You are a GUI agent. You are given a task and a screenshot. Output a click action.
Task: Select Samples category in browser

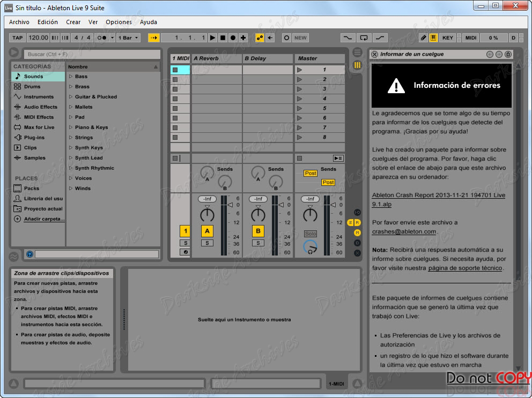point(38,157)
